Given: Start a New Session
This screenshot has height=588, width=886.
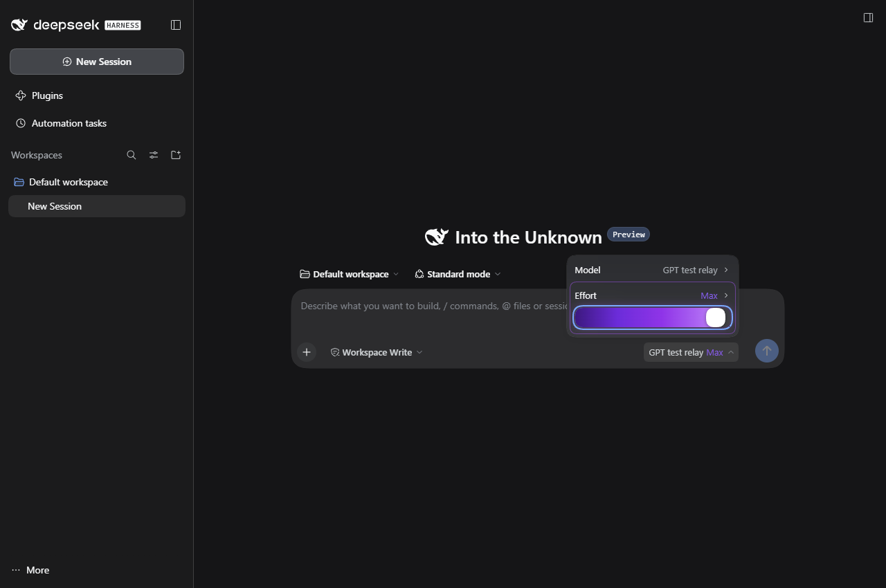Looking at the screenshot, I should tap(97, 62).
